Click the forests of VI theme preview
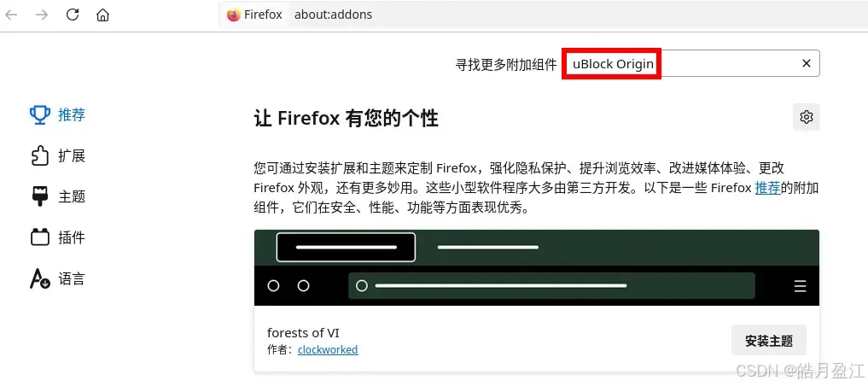 (536, 267)
